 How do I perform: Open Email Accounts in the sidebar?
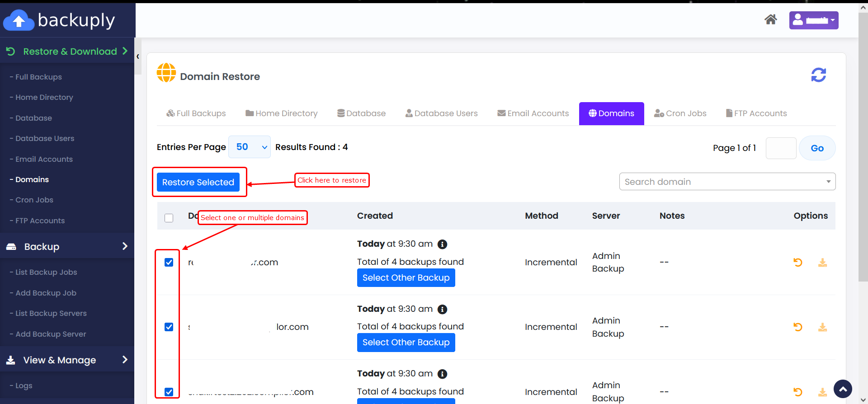coord(44,159)
